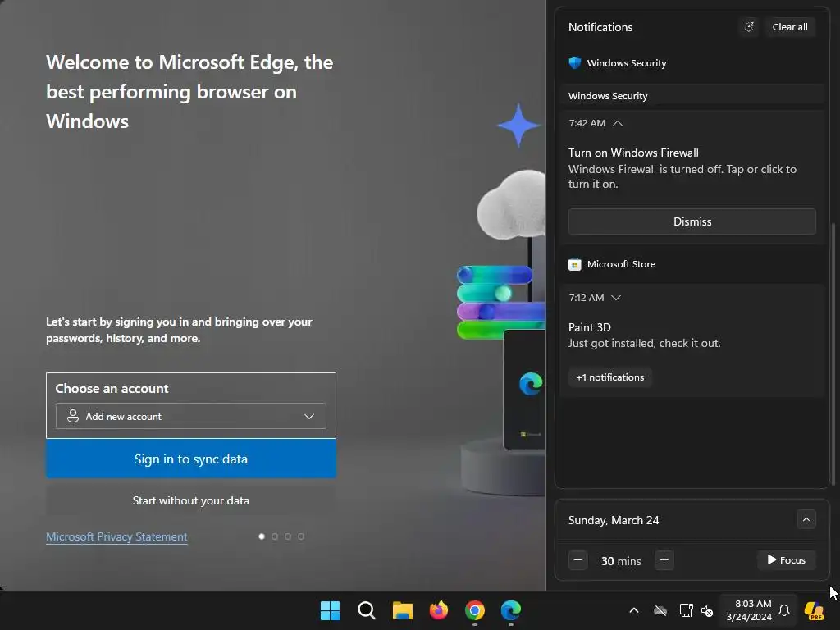The height and width of the screenshot is (630, 840).
Task: Click the muted volume tray icon
Action: [707, 610]
